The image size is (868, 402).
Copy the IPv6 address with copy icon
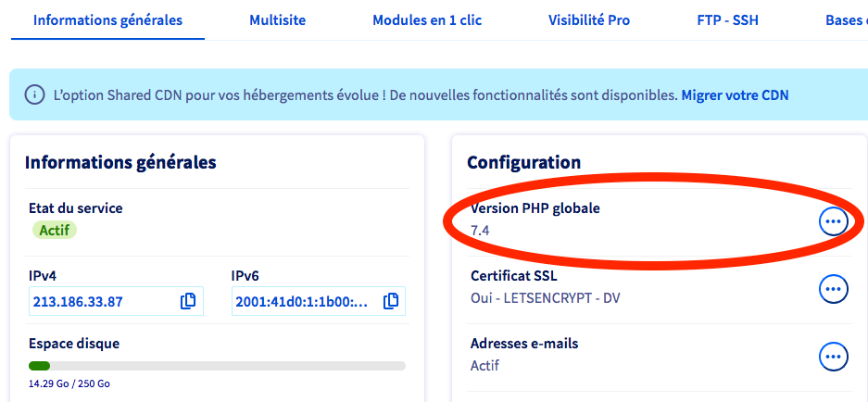pyautogui.click(x=391, y=301)
